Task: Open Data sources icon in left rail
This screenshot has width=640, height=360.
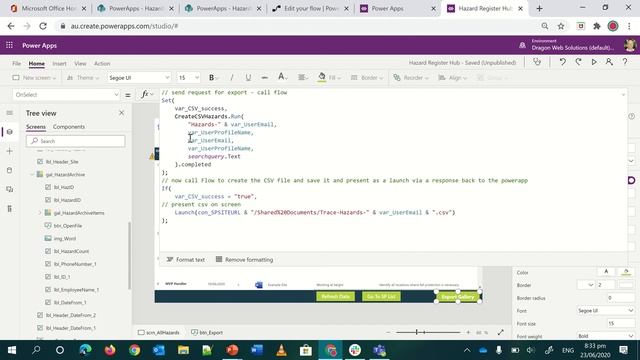Action: (x=10, y=170)
